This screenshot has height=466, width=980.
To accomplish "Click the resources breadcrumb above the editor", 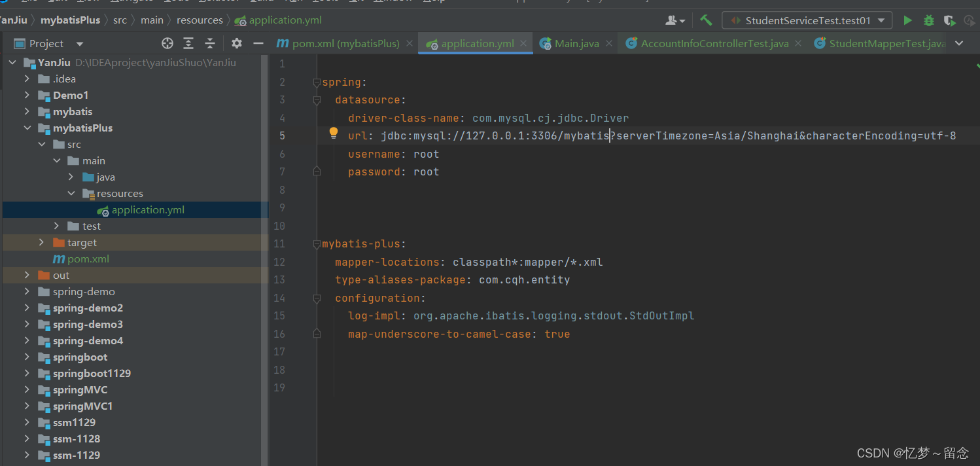I will point(200,20).
